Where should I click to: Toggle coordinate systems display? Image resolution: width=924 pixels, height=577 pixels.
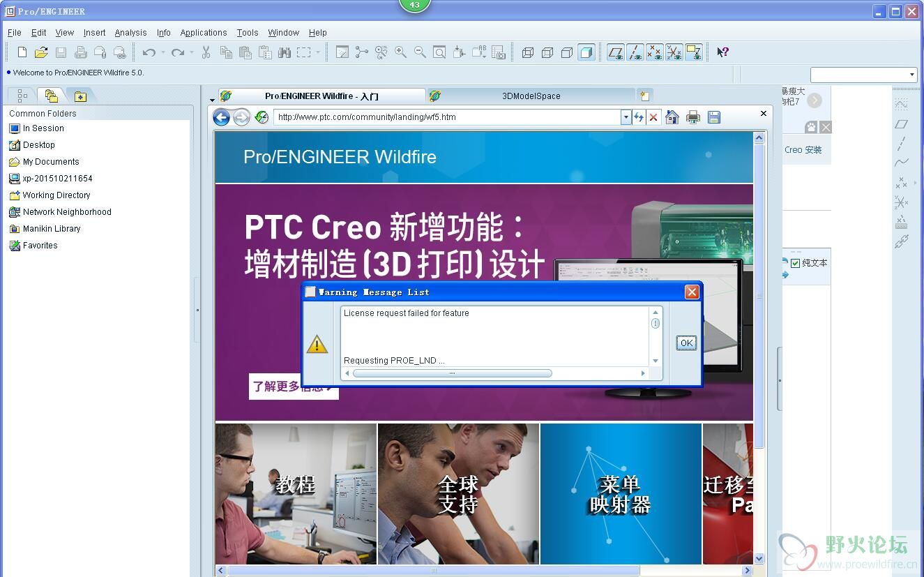tap(674, 52)
